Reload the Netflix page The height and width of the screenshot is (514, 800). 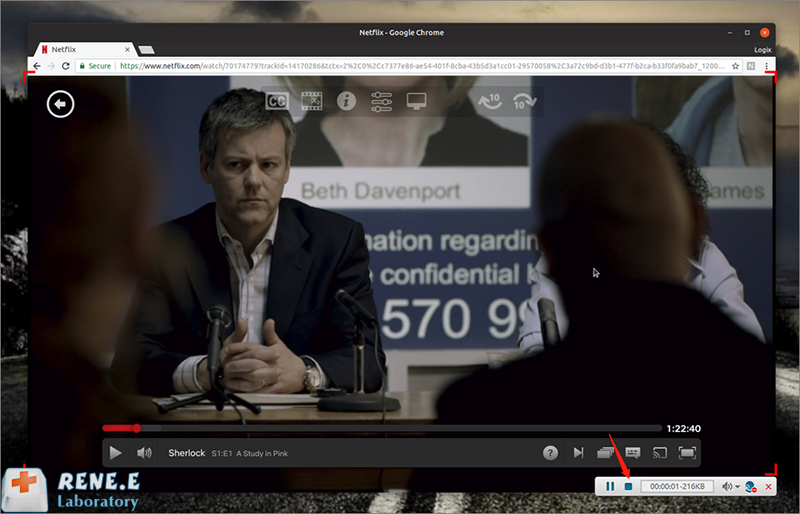[65, 66]
